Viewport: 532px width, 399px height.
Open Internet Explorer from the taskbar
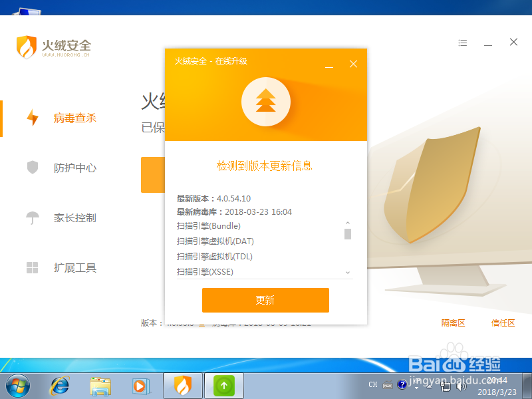[x=59, y=386]
